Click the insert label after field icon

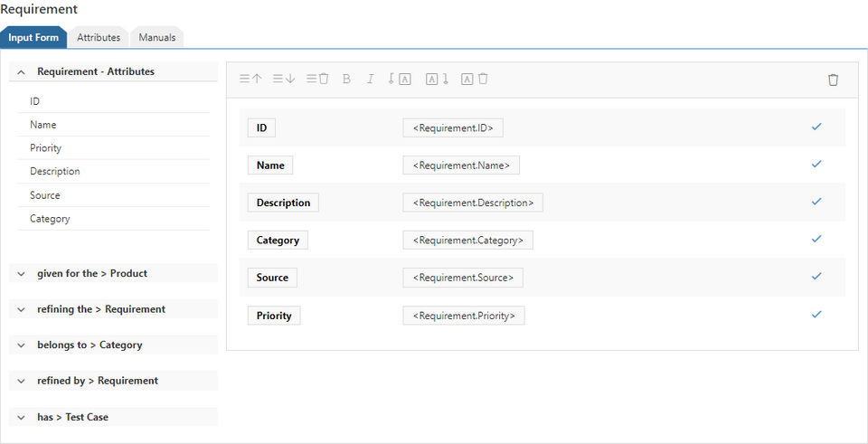coord(437,80)
